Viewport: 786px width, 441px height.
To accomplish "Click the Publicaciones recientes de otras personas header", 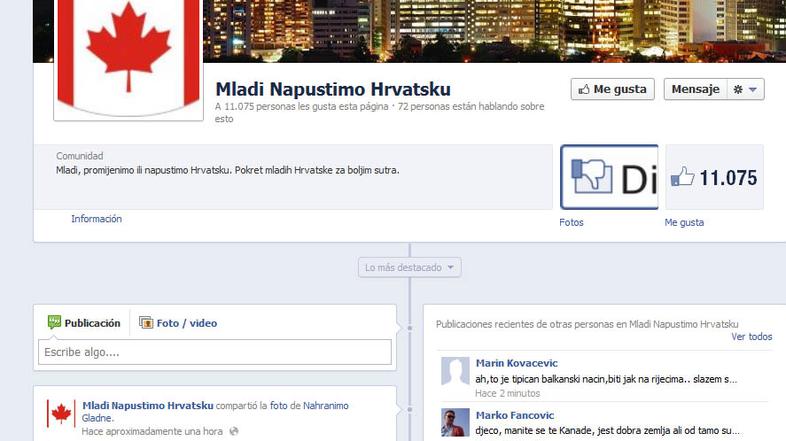I will pyautogui.click(x=587, y=324).
